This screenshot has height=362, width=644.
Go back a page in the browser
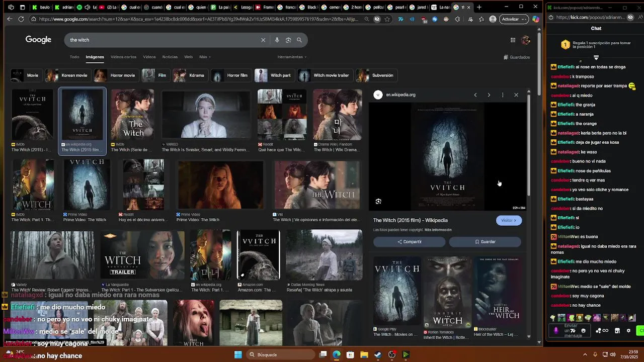tap(10, 19)
